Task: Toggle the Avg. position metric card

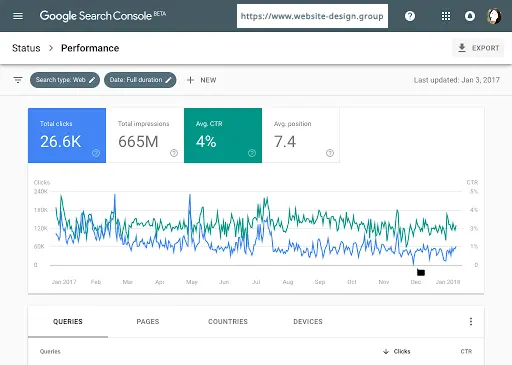Action: 301,135
